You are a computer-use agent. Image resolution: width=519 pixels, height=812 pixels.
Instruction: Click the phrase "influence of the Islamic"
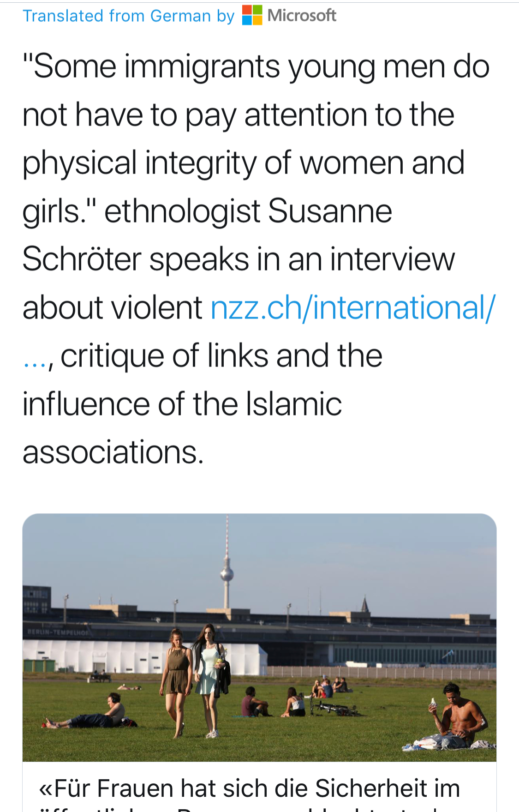pyautogui.click(x=182, y=404)
